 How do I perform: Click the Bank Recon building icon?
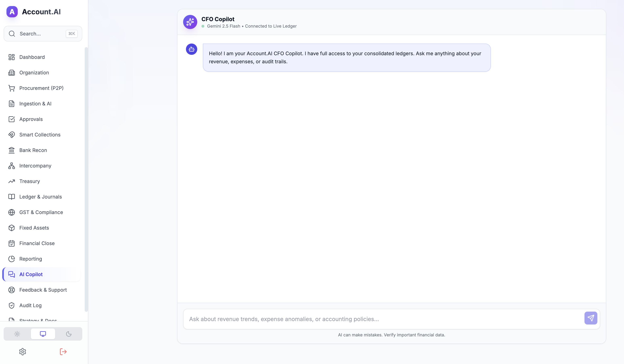(11, 150)
